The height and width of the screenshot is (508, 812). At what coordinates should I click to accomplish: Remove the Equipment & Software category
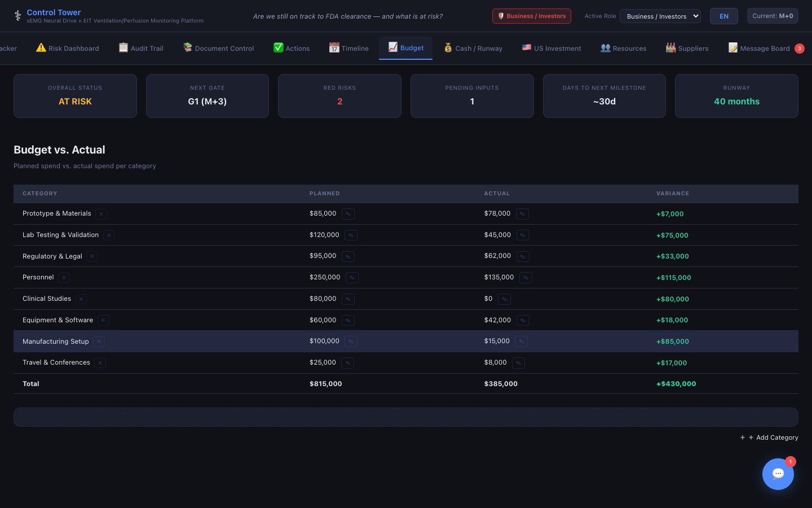click(x=103, y=321)
